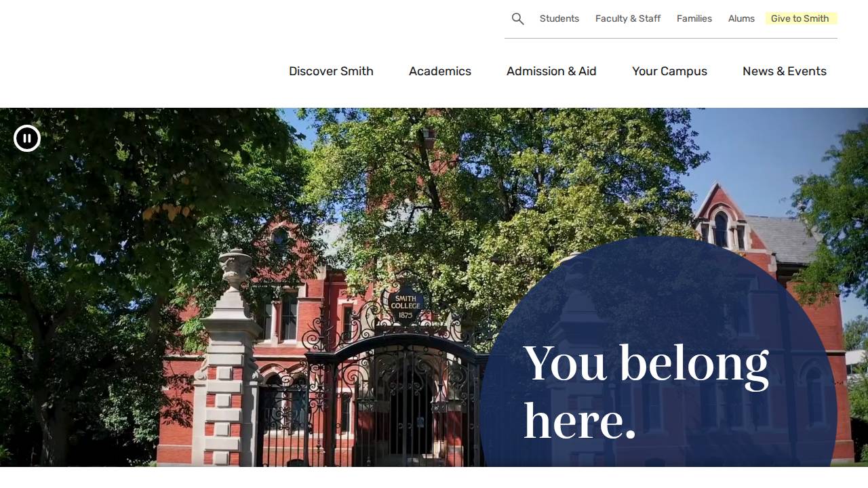Click the stone urn atop the gate pillar
Viewport: 868px width, 488px height.
pyautogui.click(x=235, y=269)
